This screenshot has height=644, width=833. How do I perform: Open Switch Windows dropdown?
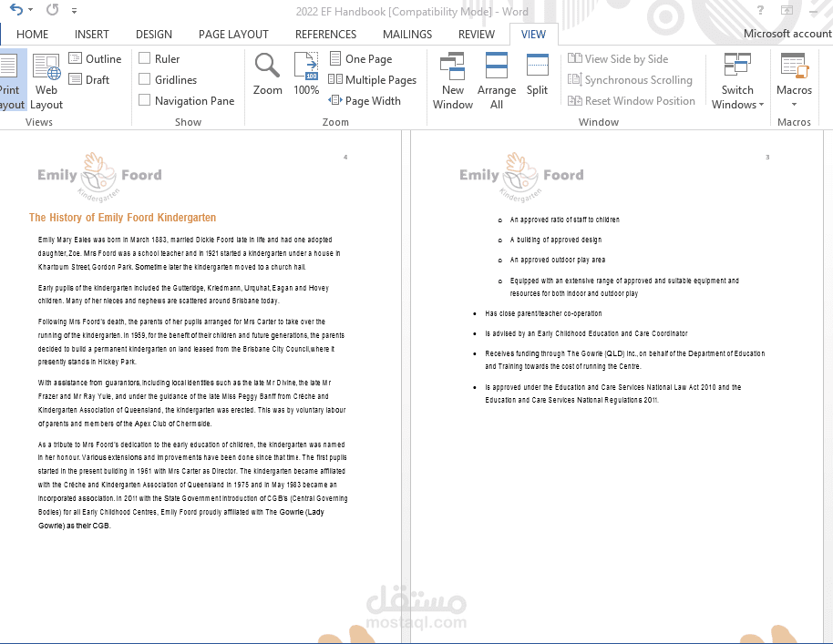click(x=737, y=81)
